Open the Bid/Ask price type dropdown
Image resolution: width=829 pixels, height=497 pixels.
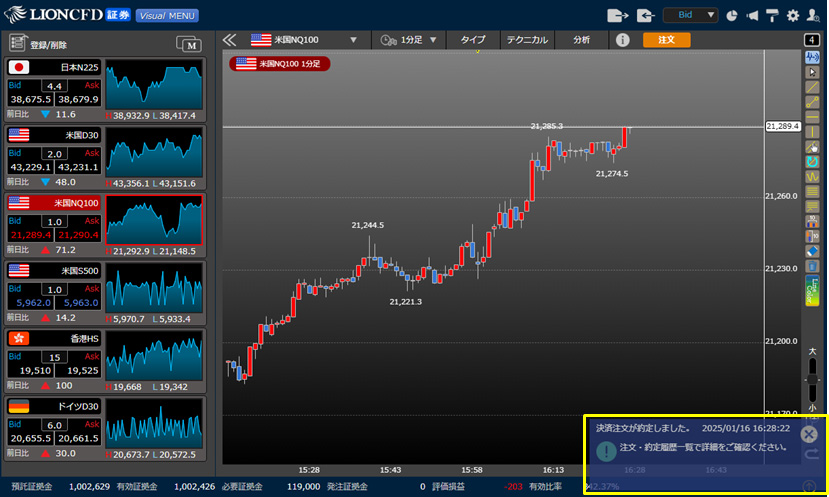691,15
